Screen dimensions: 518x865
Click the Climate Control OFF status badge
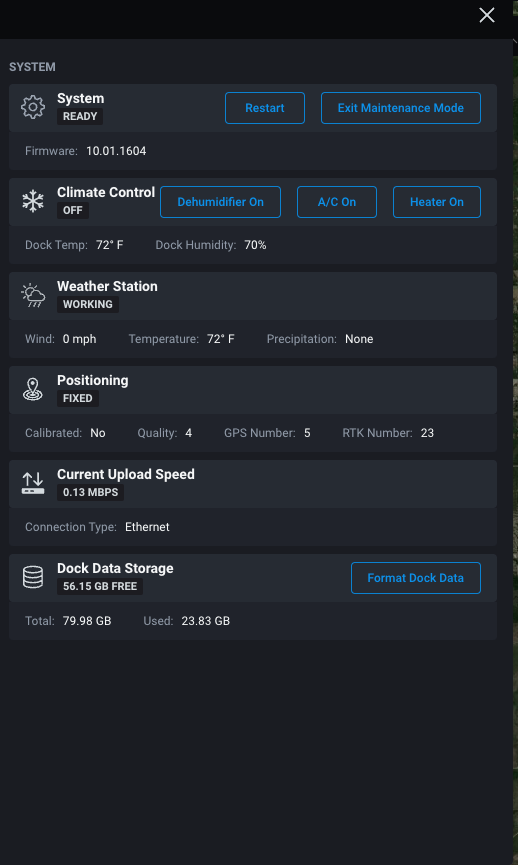point(73,210)
